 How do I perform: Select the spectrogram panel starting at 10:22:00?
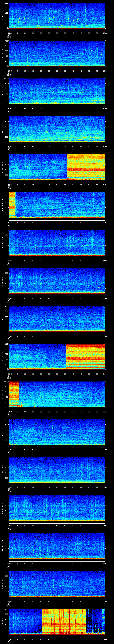[x=57, y=318]
